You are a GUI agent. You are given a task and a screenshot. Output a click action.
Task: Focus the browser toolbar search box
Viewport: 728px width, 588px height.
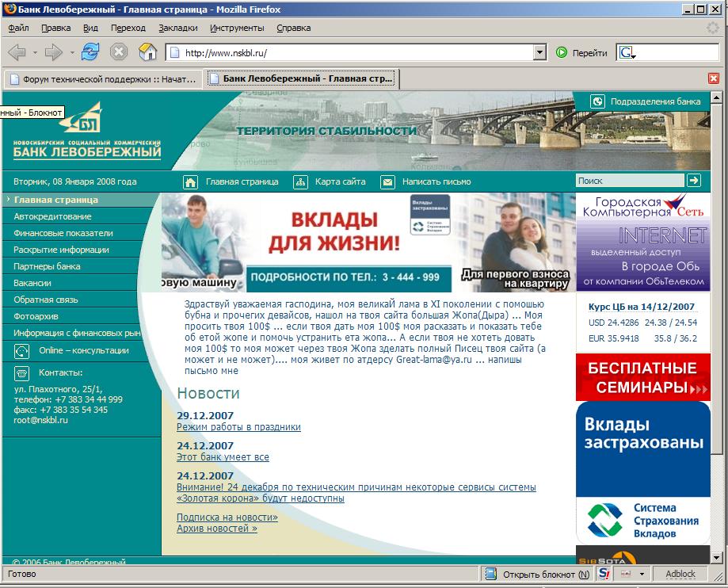[x=677, y=52]
